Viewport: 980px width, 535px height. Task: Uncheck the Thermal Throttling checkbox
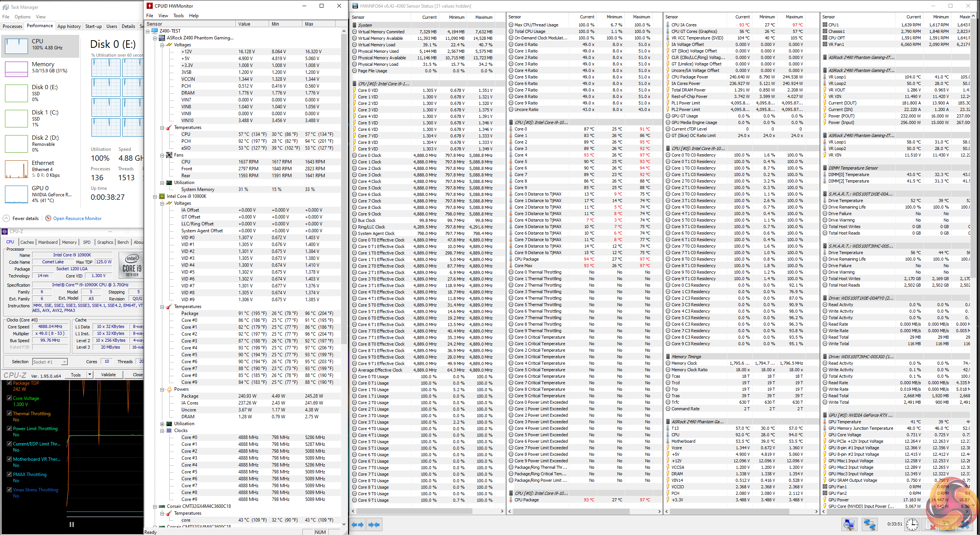9,413
